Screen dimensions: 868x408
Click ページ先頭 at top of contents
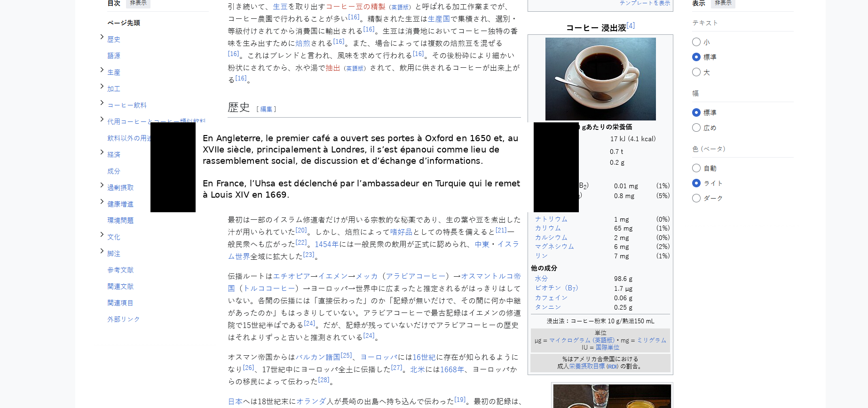coord(124,23)
